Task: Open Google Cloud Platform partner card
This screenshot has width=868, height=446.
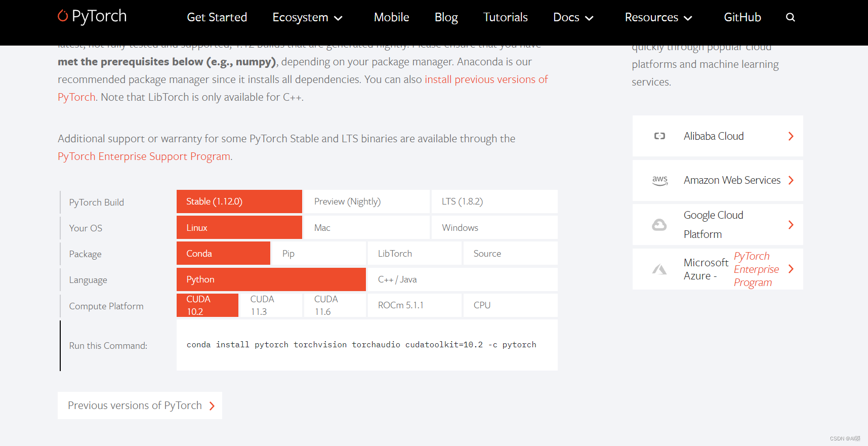Action: click(718, 225)
